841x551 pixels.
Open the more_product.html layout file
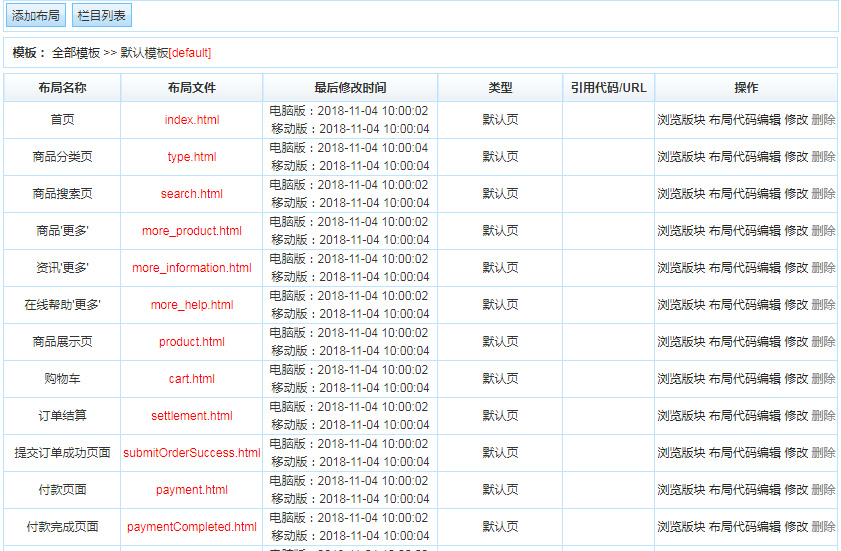[192, 231]
